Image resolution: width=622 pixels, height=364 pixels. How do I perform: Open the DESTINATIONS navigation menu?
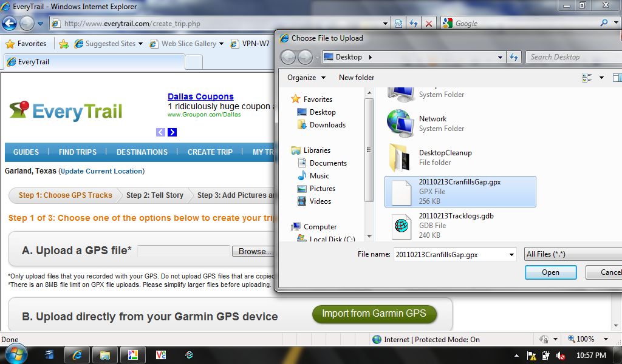(x=142, y=152)
